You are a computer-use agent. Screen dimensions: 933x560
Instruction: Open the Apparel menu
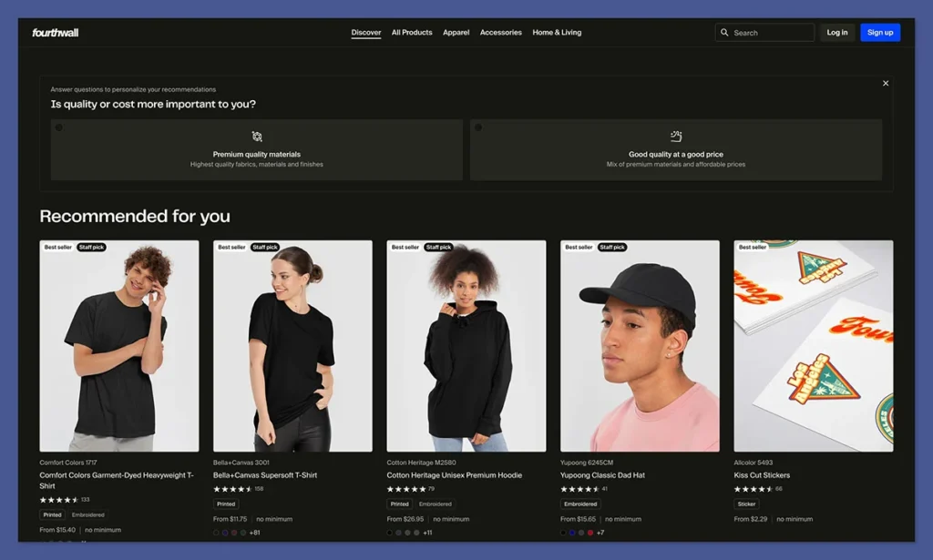pyautogui.click(x=456, y=33)
